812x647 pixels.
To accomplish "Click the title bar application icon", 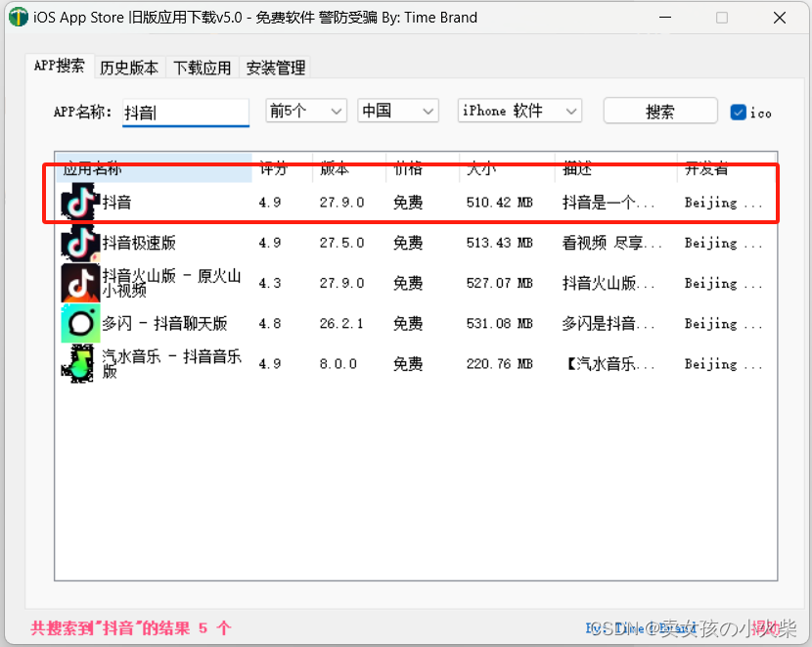I will pos(19,17).
